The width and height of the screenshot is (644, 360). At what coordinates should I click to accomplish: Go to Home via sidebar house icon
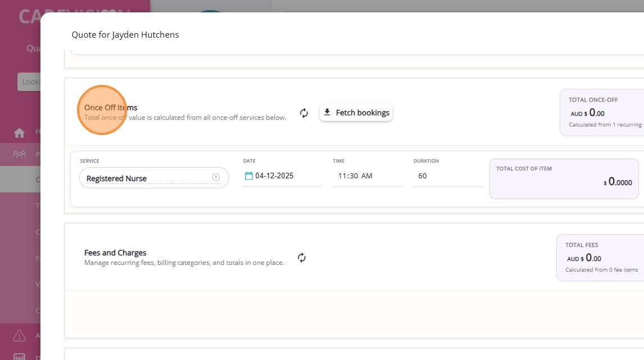point(20,133)
